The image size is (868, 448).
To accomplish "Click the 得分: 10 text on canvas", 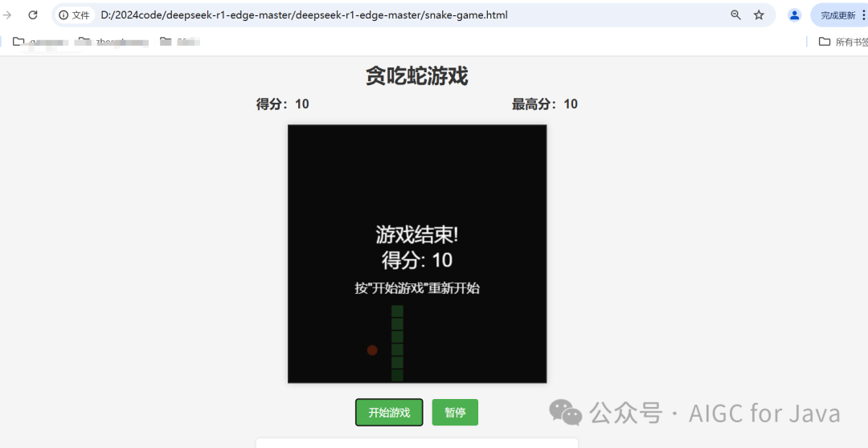I will click(417, 260).
